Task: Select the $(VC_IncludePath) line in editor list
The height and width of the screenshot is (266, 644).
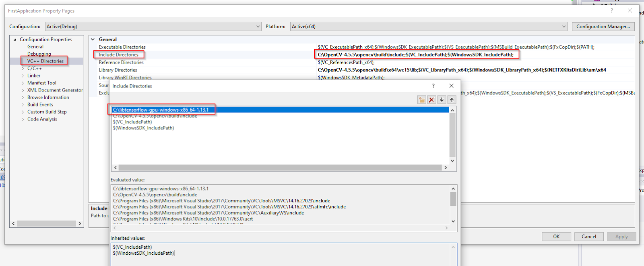Action: point(132,122)
